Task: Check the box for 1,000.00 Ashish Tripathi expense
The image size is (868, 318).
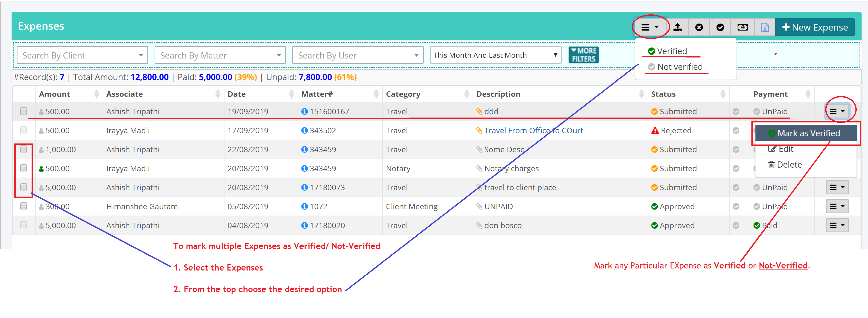Action: click(x=24, y=149)
